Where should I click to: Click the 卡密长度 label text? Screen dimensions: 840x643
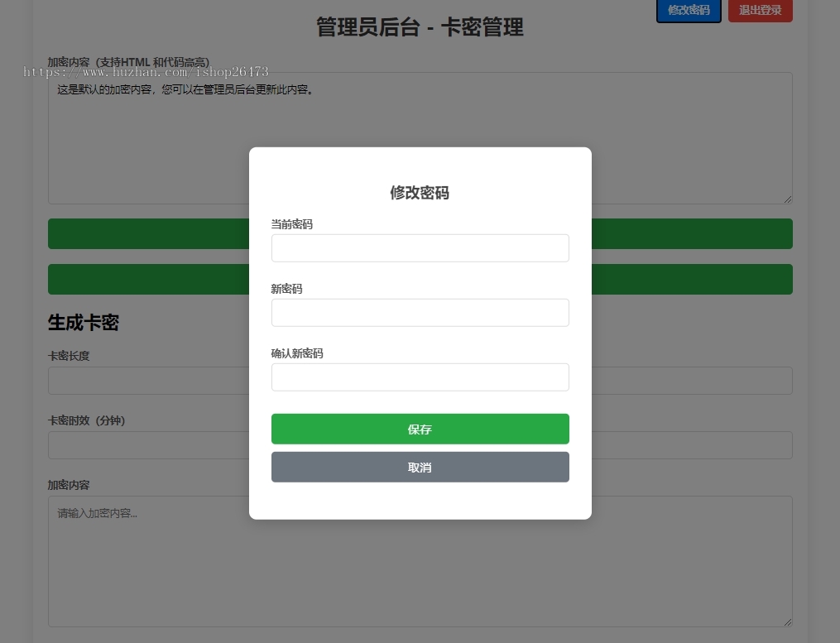pyautogui.click(x=69, y=356)
